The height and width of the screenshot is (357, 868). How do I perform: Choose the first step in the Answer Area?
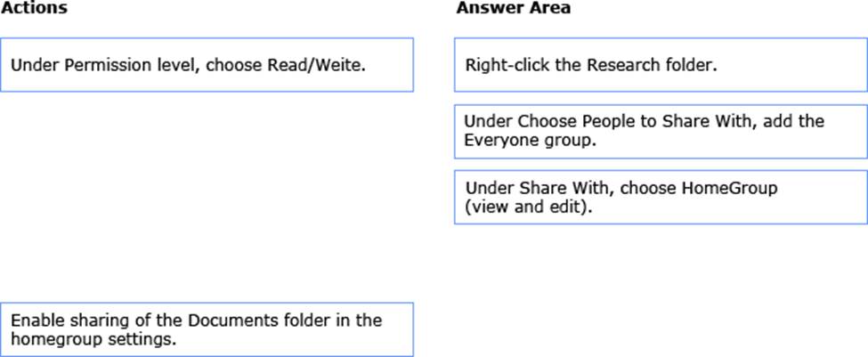point(661,64)
